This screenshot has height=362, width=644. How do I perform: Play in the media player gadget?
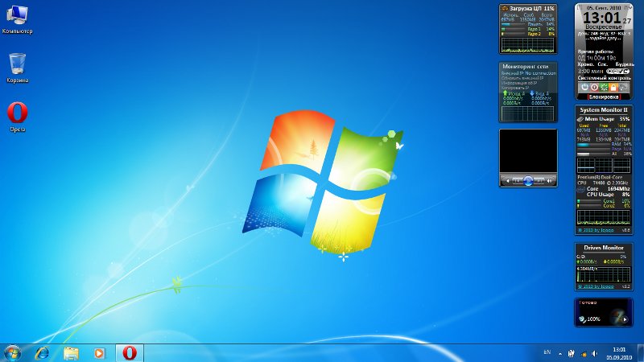click(x=528, y=180)
